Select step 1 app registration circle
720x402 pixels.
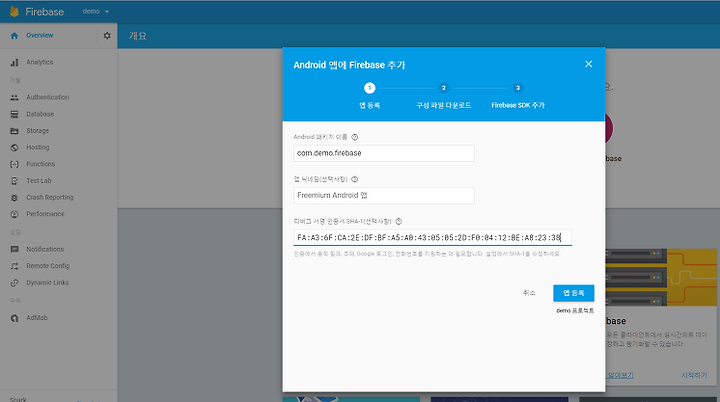tap(370, 88)
